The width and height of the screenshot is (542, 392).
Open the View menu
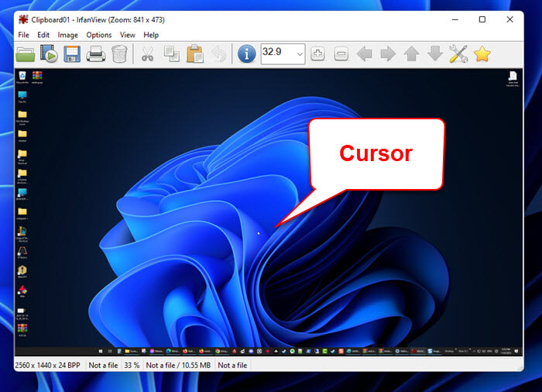pyautogui.click(x=127, y=35)
